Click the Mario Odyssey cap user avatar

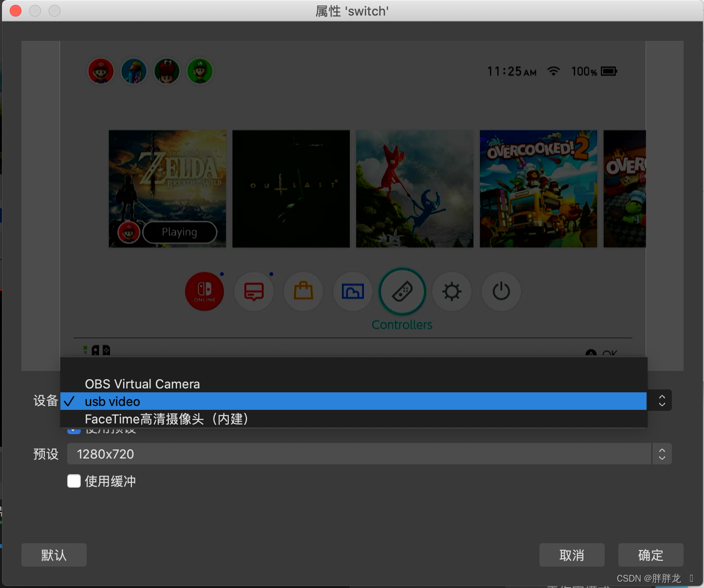point(167,71)
